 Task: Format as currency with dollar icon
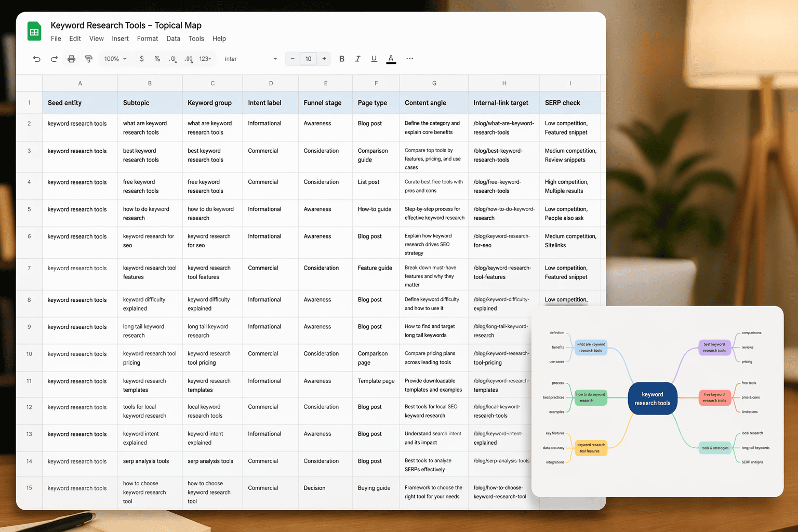click(x=142, y=59)
